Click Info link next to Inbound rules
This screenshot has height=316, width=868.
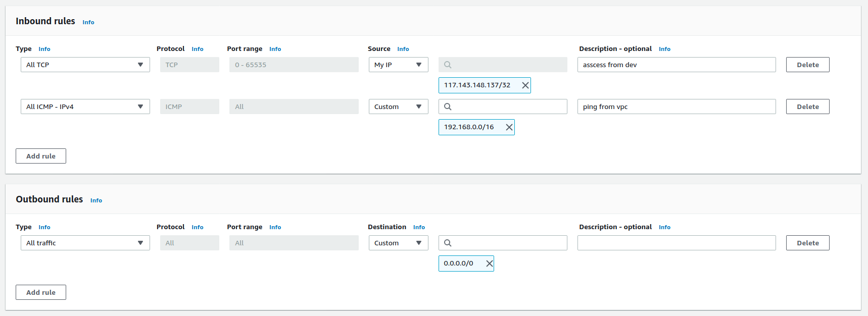point(88,22)
